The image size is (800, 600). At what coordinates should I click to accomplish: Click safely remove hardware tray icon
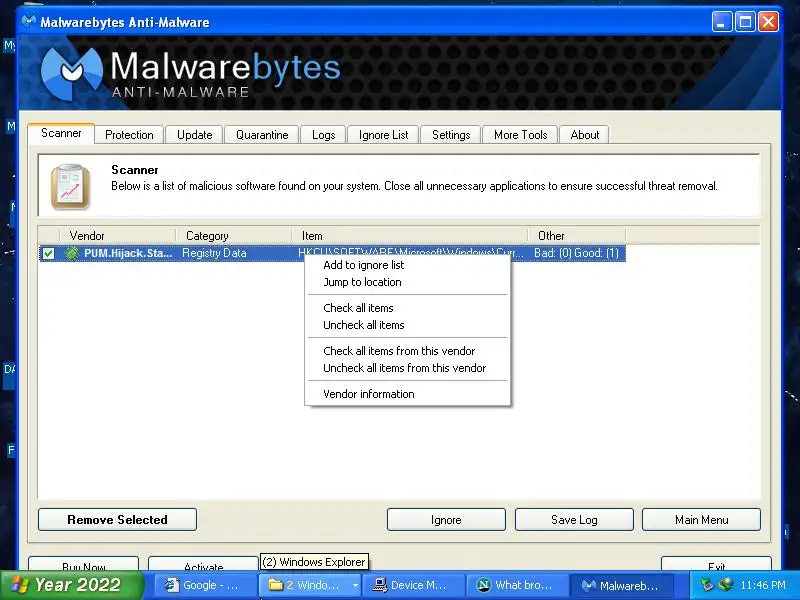[x=707, y=585]
